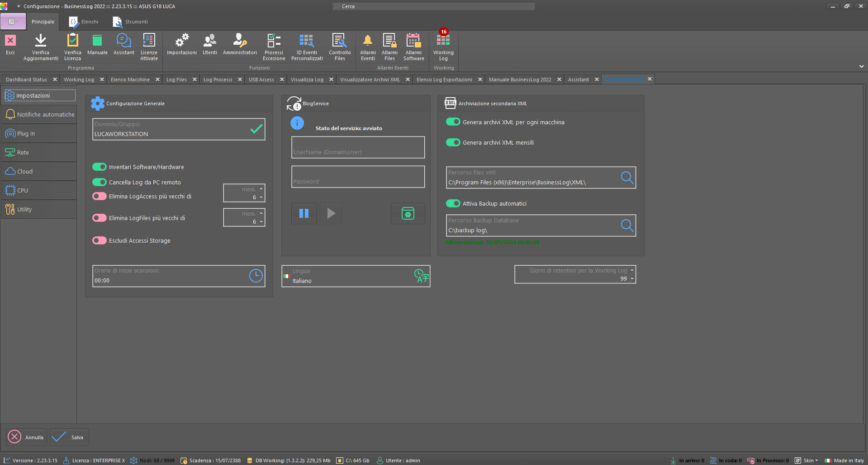Click BlogService info icon
868x465 pixels.
point(297,123)
